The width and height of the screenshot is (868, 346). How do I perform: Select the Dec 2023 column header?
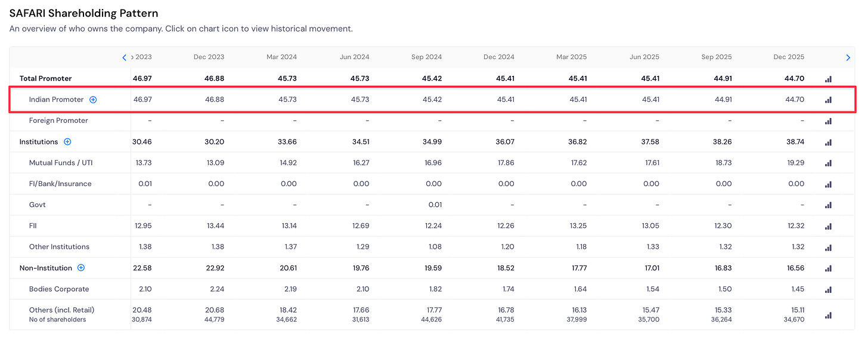(x=209, y=57)
